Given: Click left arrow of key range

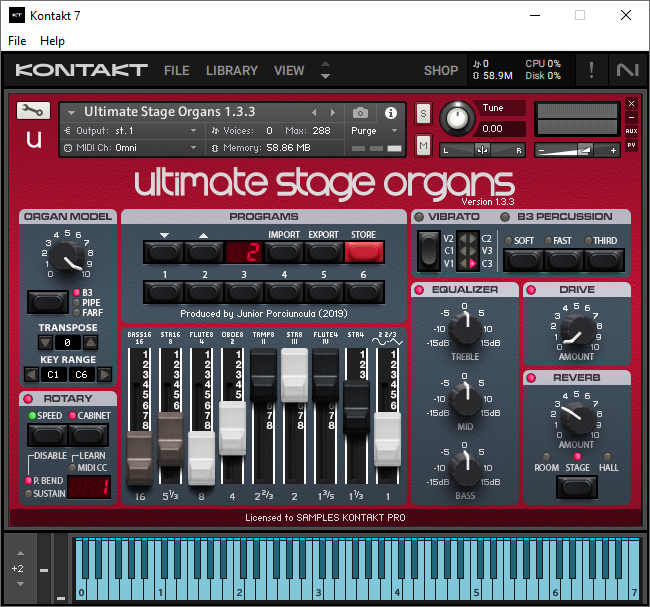Looking at the screenshot, I should click(x=31, y=375).
